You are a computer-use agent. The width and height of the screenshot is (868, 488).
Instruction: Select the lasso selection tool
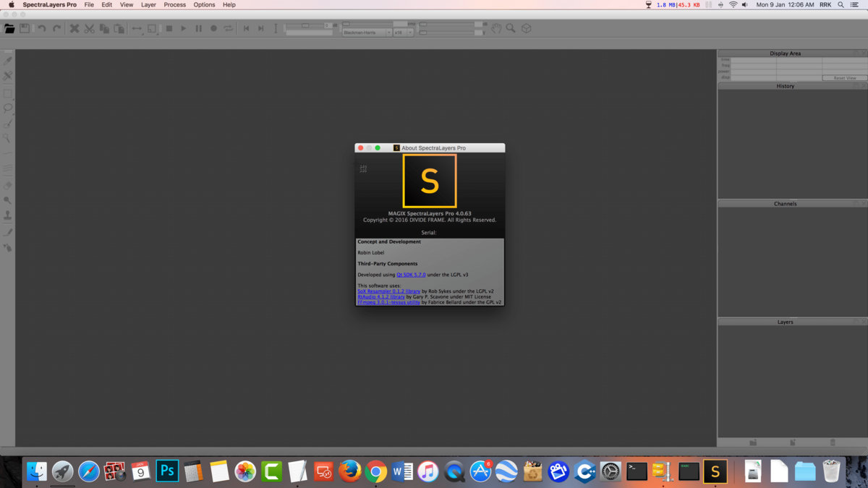8,108
